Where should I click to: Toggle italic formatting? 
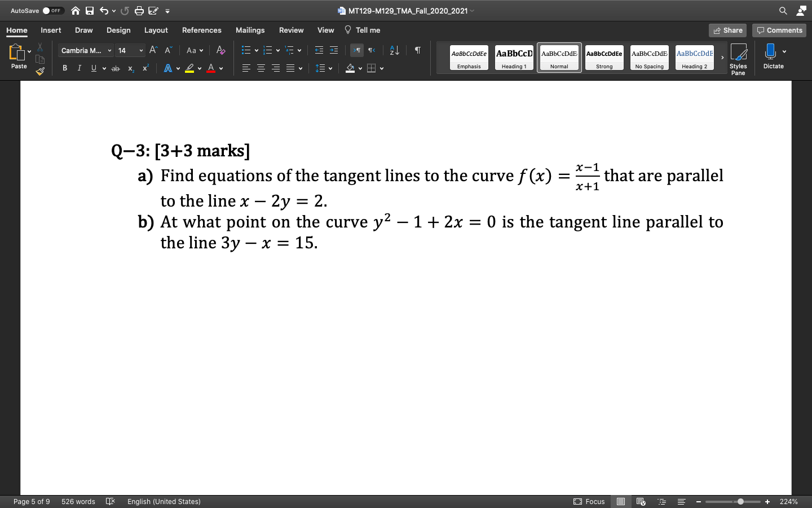coord(79,68)
